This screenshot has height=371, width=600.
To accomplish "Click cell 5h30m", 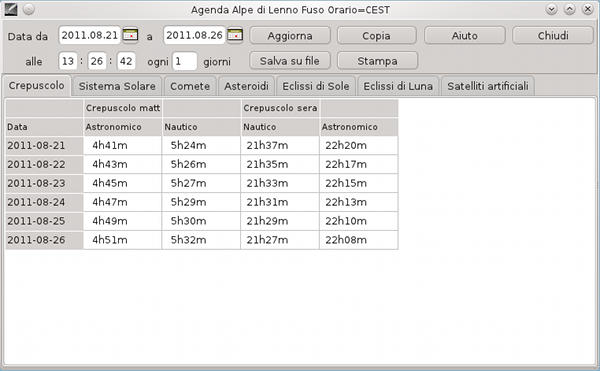I will [202, 221].
